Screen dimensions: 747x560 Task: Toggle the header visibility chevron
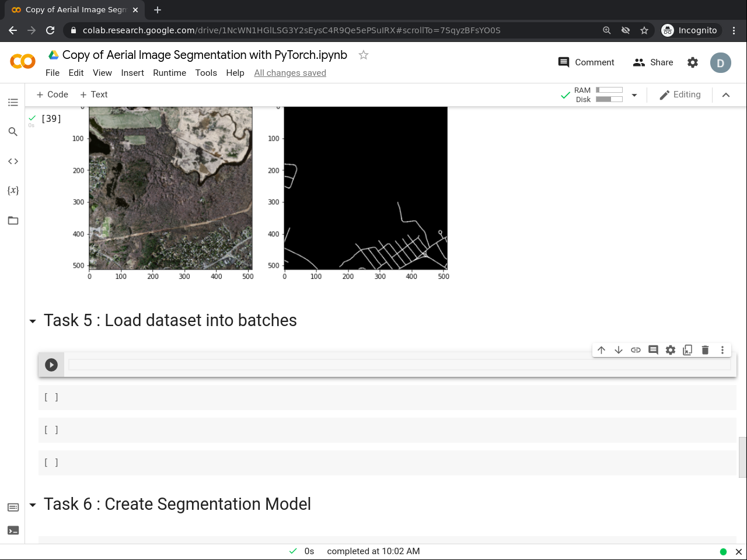pyautogui.click(x=726, y=95)
